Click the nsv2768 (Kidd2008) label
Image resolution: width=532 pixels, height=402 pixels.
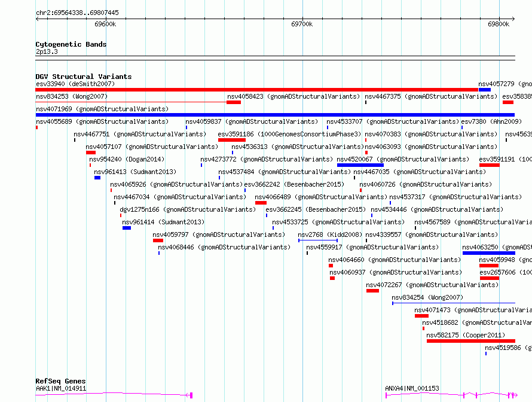pos(330,234)
